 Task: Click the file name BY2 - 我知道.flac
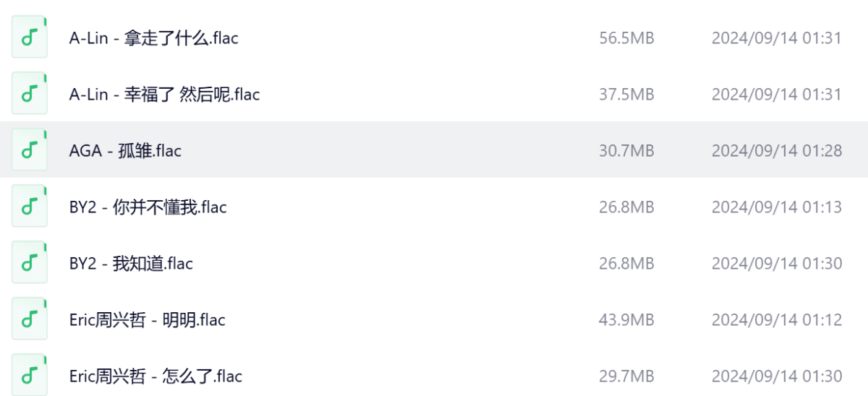(131, 264)
